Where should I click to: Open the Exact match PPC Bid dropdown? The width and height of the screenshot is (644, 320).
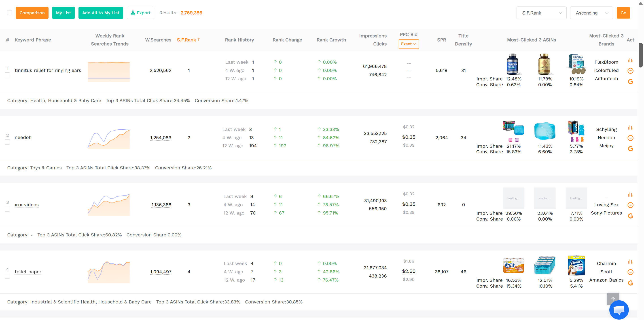pyautogui.click(x=409, y=44)
